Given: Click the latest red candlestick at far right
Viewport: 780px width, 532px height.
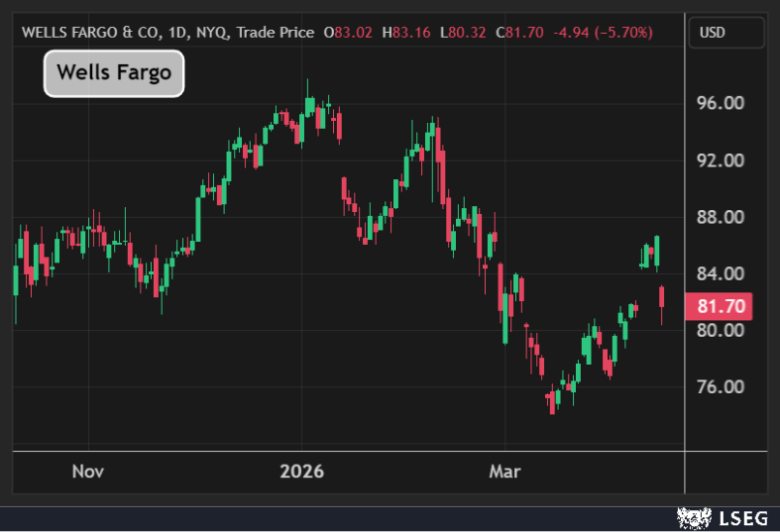Looking at the screenshot, I should pyautogui.click(x=661, y=296).
